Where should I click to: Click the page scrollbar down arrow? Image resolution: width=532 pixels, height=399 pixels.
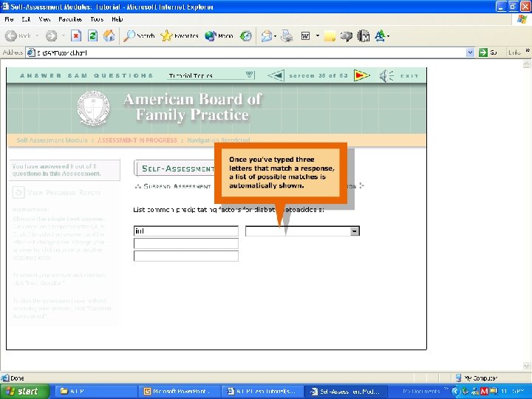[527, 366]
